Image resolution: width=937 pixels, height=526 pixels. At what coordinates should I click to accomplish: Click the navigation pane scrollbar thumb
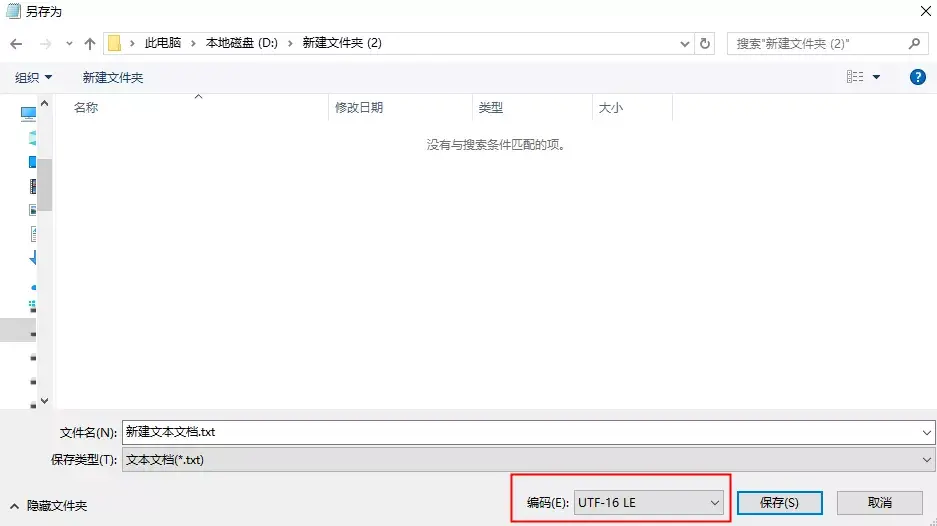[44, 185]
